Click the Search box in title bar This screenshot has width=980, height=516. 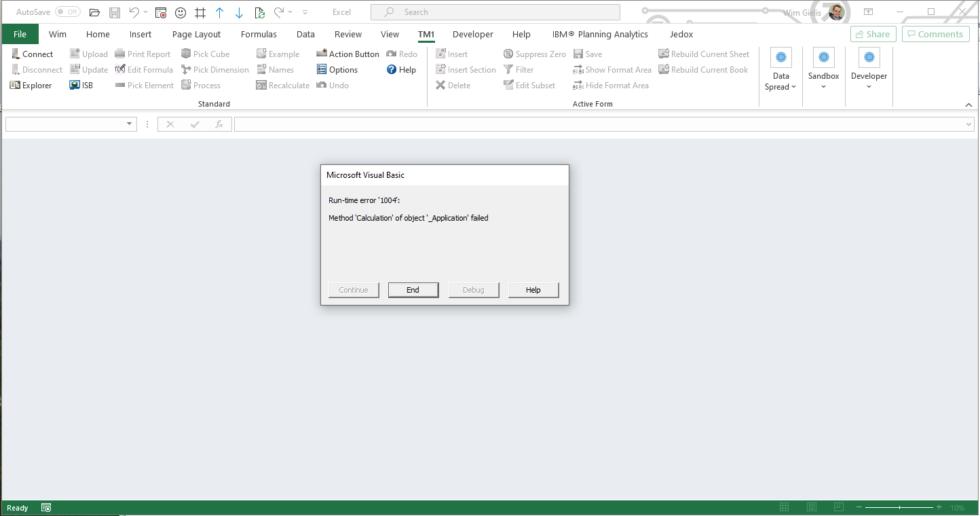click(495, 12)
